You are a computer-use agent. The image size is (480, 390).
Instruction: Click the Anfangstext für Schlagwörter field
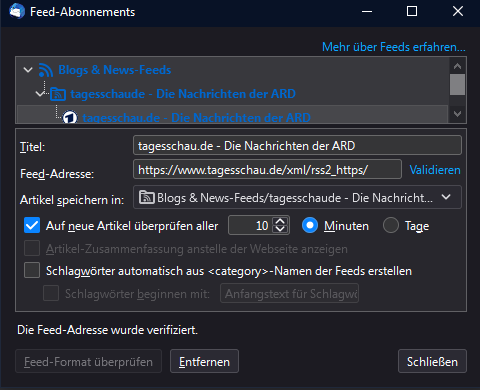[289, 293]
